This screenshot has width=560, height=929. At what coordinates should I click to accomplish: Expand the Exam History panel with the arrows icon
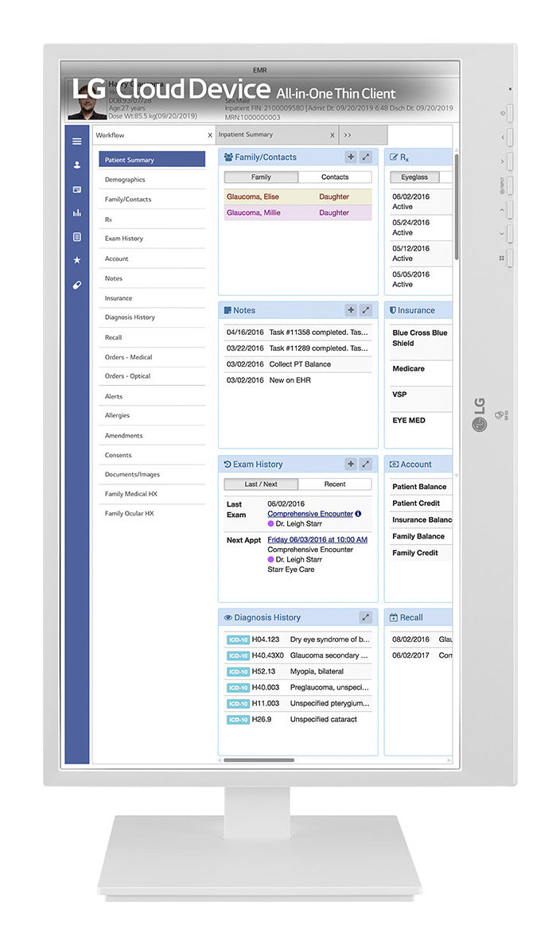(x=366, y=464)
